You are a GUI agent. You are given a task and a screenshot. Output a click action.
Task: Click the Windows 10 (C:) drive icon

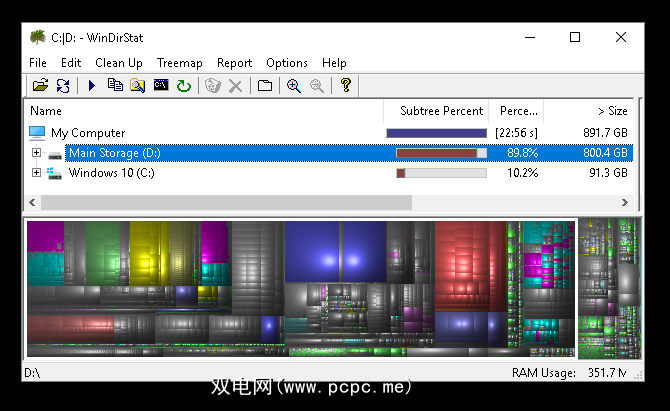click(54, 173)
